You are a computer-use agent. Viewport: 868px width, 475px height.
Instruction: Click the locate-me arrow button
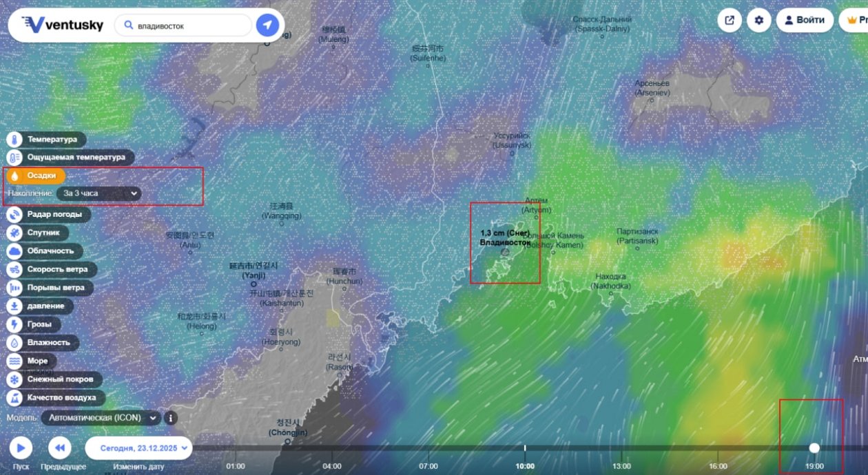(267, 25)
